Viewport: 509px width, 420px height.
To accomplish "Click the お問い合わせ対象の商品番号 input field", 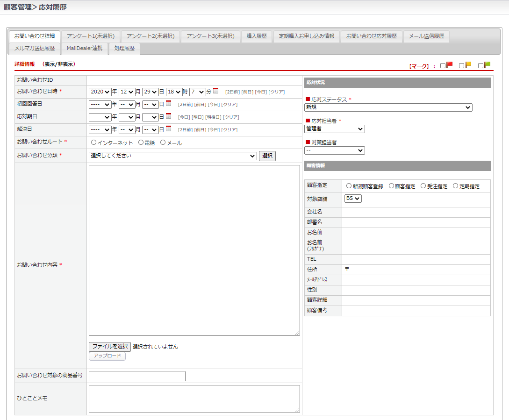I will [x=137, y=376].
